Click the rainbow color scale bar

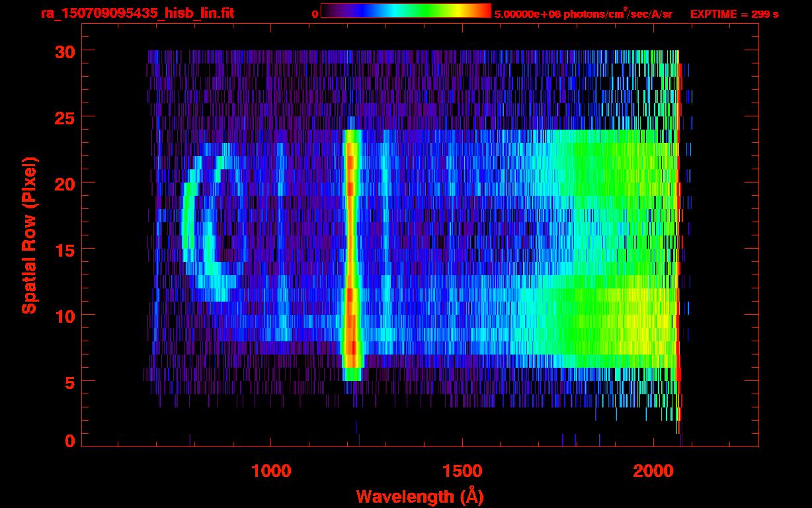406,11
